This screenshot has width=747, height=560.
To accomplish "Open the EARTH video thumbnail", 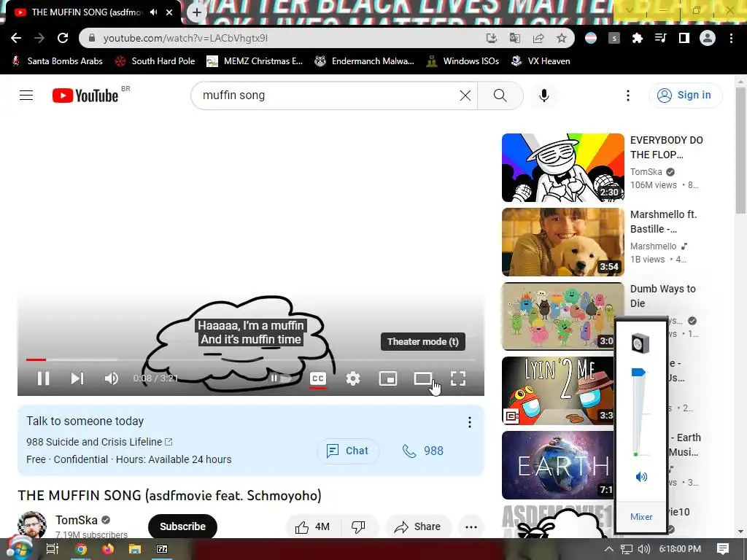I will pyautogui.click(x=558, y=464).
